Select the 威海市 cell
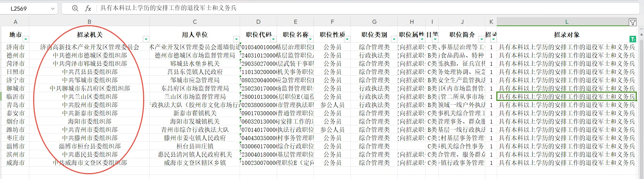 15,163
